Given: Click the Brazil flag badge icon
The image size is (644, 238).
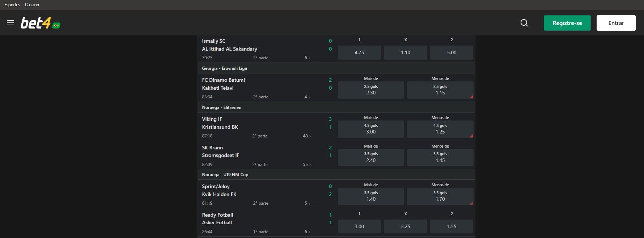Looking at the screenshot, I should click(x=56, y=25).
